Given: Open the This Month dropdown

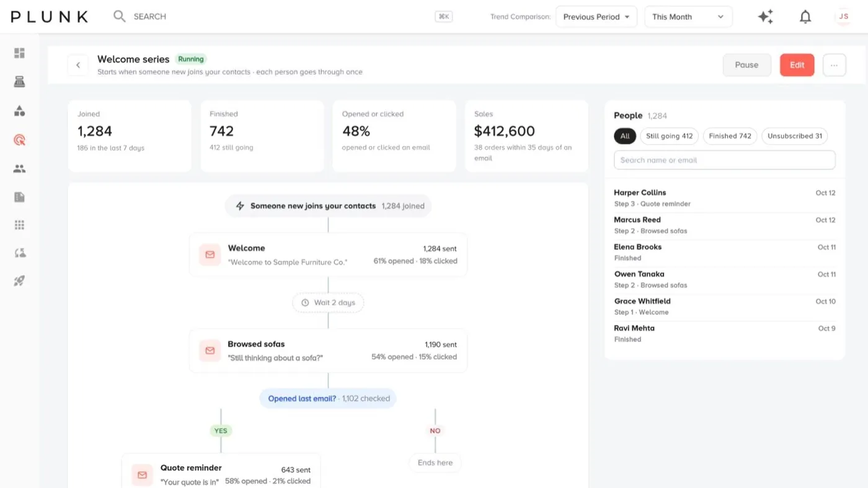Looking at the screenshot, I should pos(688,17).
